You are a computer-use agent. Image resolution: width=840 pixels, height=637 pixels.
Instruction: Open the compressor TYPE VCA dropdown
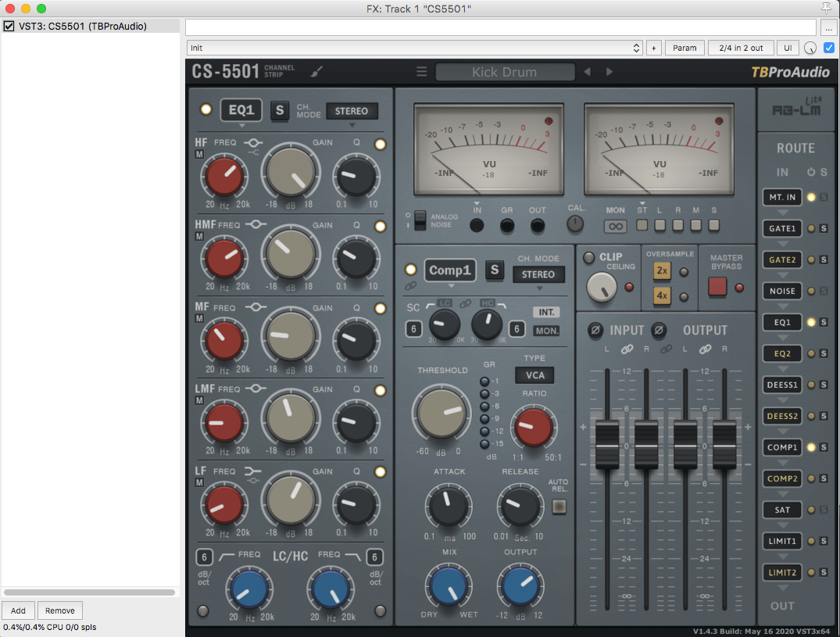[535, 375]
